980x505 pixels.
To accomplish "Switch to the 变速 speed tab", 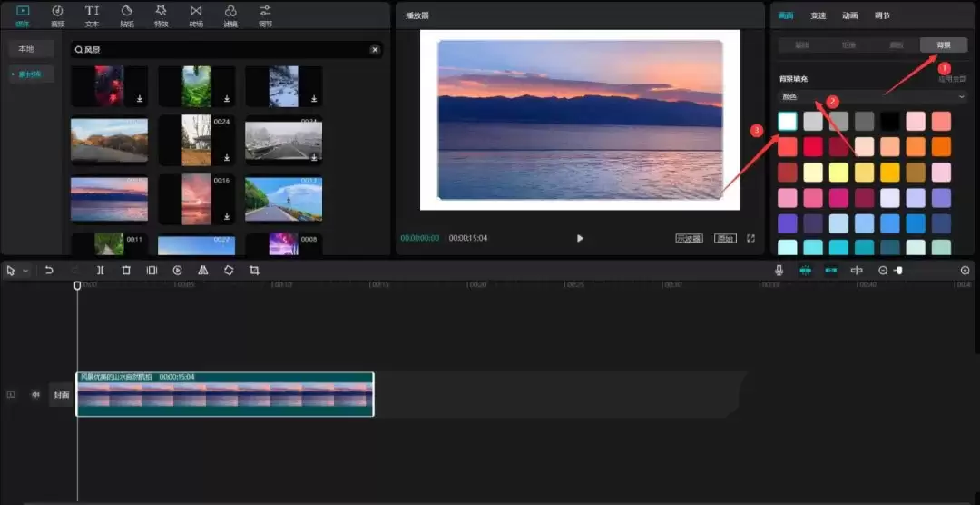I will [x=818, y=15].
